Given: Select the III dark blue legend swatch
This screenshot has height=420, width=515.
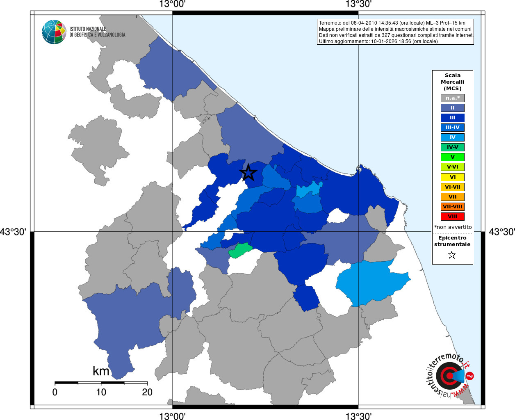Looking at the screenshot, I should point(453,118).
